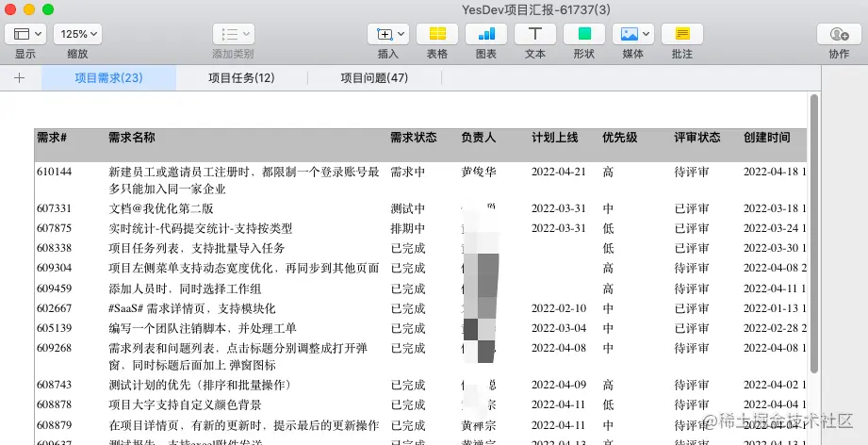Click the created time 2022-01-13 cell

(775, 308)
